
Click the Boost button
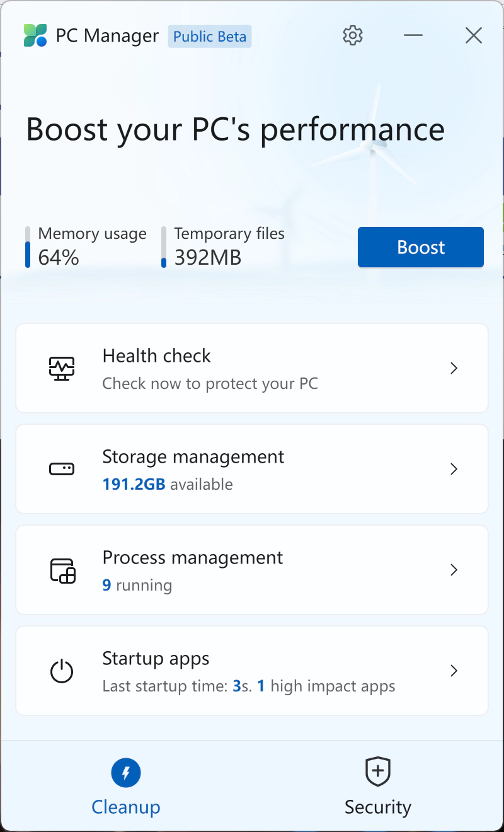pyautogui.click(x=421, y=247)
